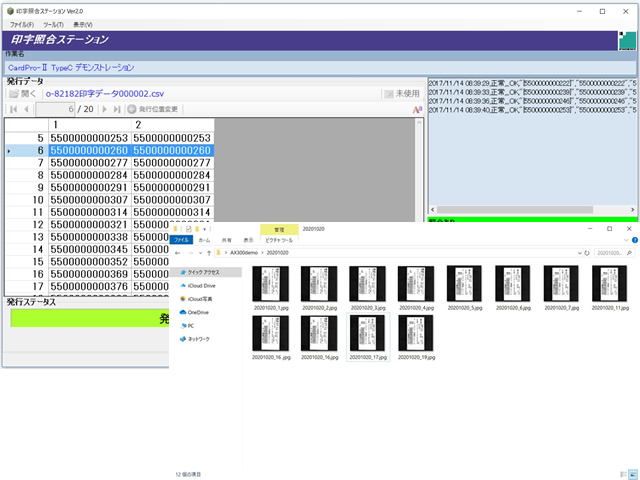
Task: Select cell 5500000000307 in column 1
Action: point(89,200)
